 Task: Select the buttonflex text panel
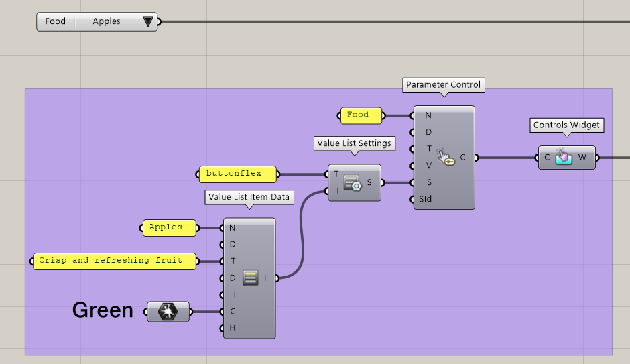coord(238,174)
